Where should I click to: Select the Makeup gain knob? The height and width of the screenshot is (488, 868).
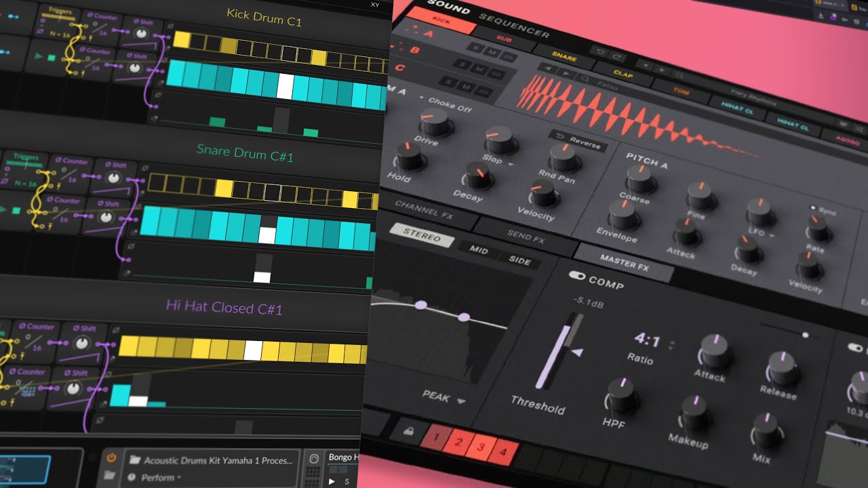(696, 413)
